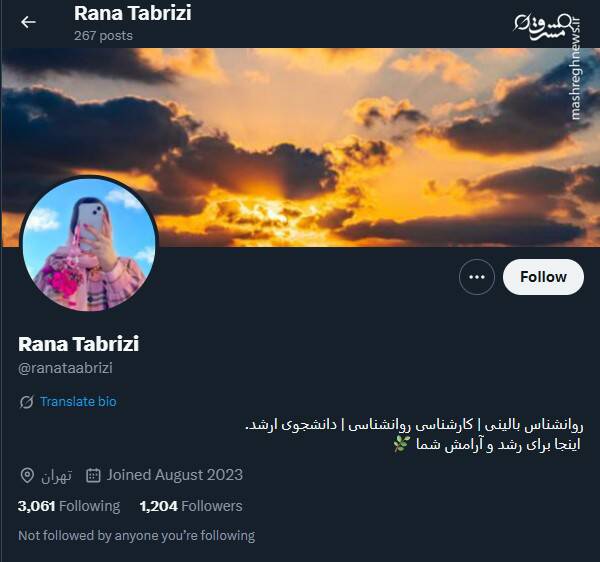Image resolution: width=600 pixels, height=562 pixels.
Task: Open the Translate bio link
Action: (78, 402)
